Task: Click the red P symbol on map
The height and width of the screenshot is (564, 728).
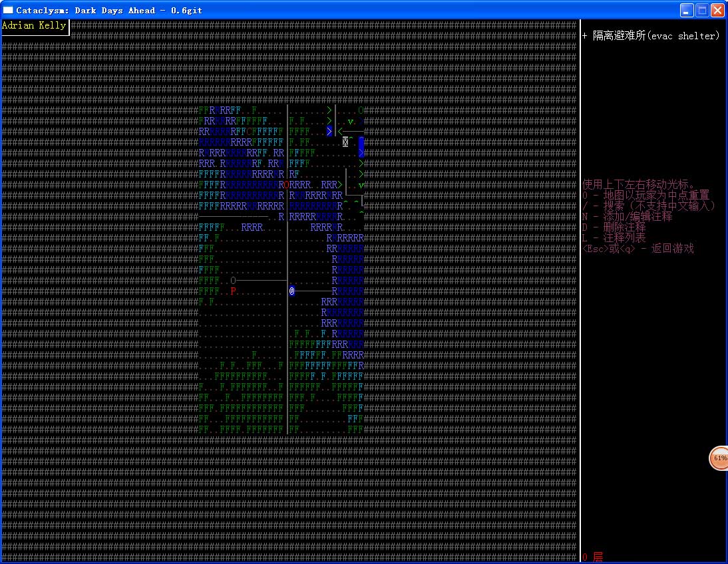Action: (x=233, y=291)
